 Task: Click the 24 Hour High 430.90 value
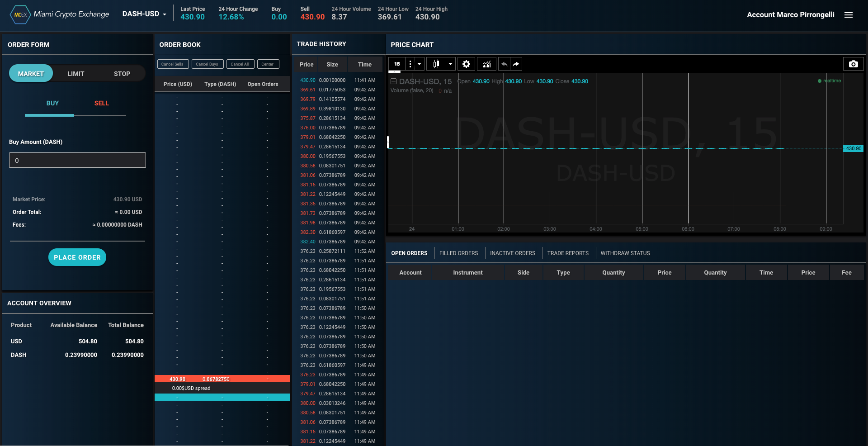click(x=428, y=17)
